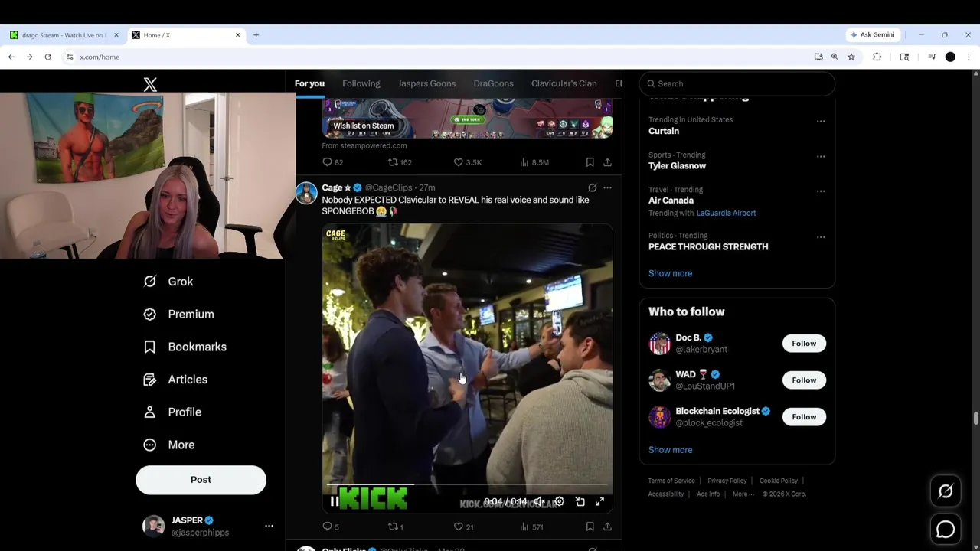Image resolution: width=980 pixels, height=551 pixels.
Task: Open the Grok explain icon on the Cage post
Action: coord(592,187)
